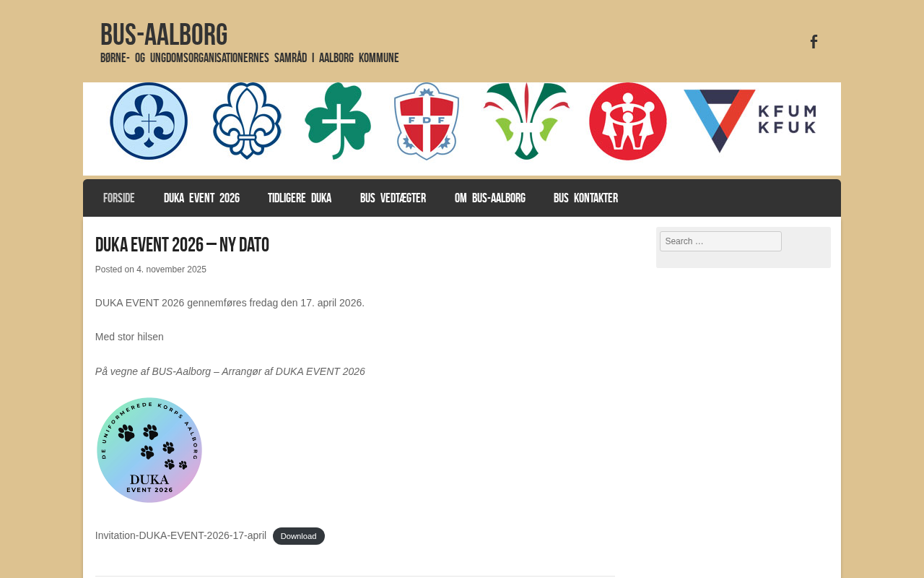Click the 4. november 2025 post date link

pyautogui.click(x=171, y=269)
